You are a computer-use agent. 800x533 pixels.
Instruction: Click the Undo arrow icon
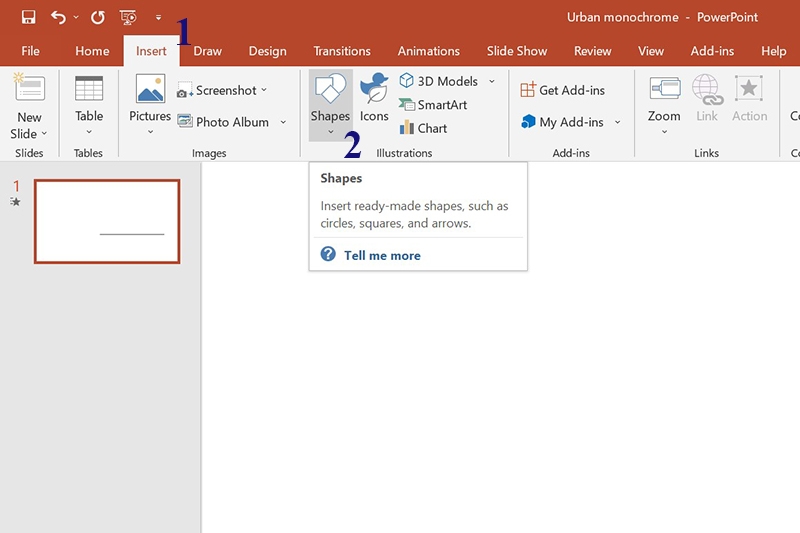pyautogui.click(x=59, y=17)
